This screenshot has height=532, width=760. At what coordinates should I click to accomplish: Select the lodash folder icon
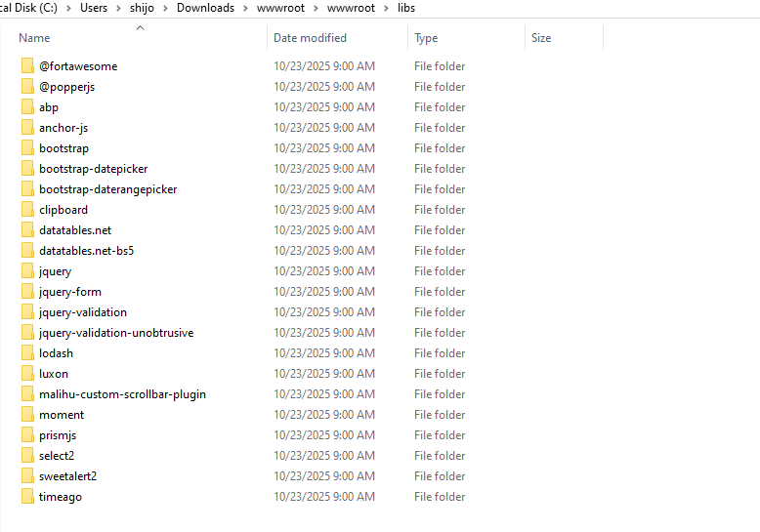coord(26,353)
